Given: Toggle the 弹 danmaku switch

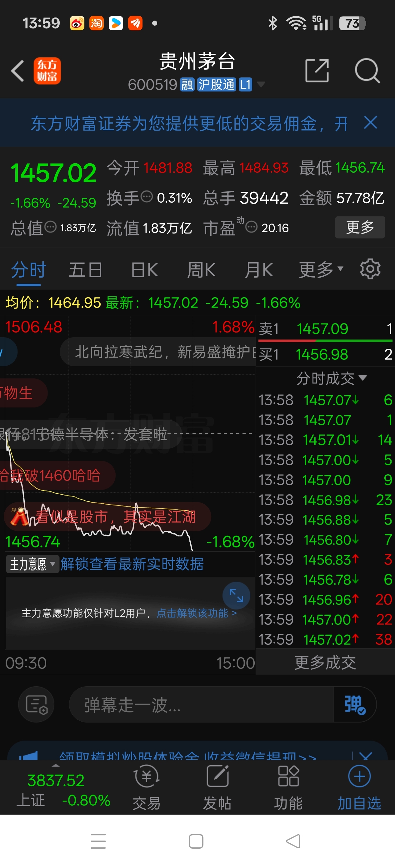Looking at the screenshot, I should click(x=354, y=704).
